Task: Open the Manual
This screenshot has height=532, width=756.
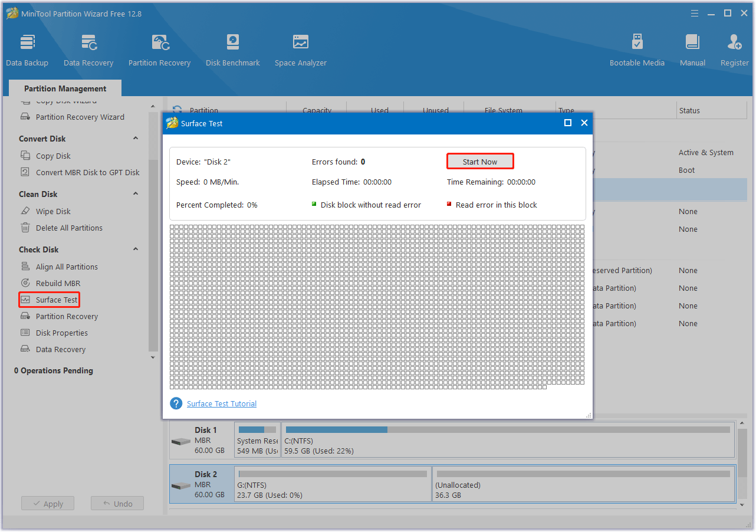Action: [692, 49]
